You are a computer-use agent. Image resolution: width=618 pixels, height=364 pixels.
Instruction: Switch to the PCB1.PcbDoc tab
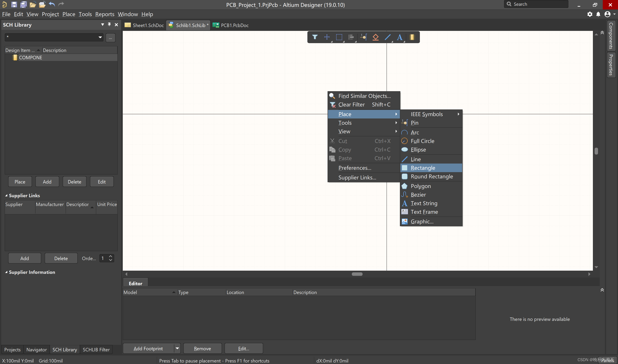pyautogui.click(x=234, y=25)
